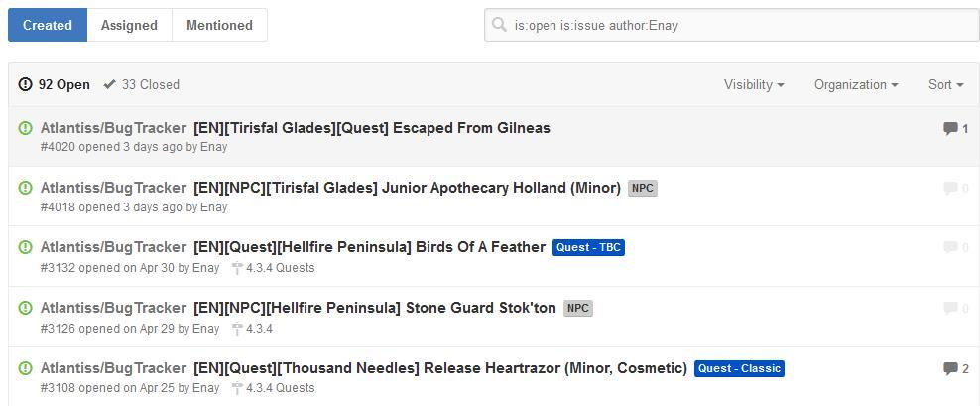Click the search magnifier icon

500,26
